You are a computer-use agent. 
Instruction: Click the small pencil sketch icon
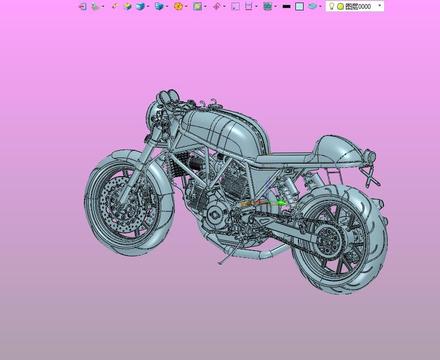[x=115, y=6]
